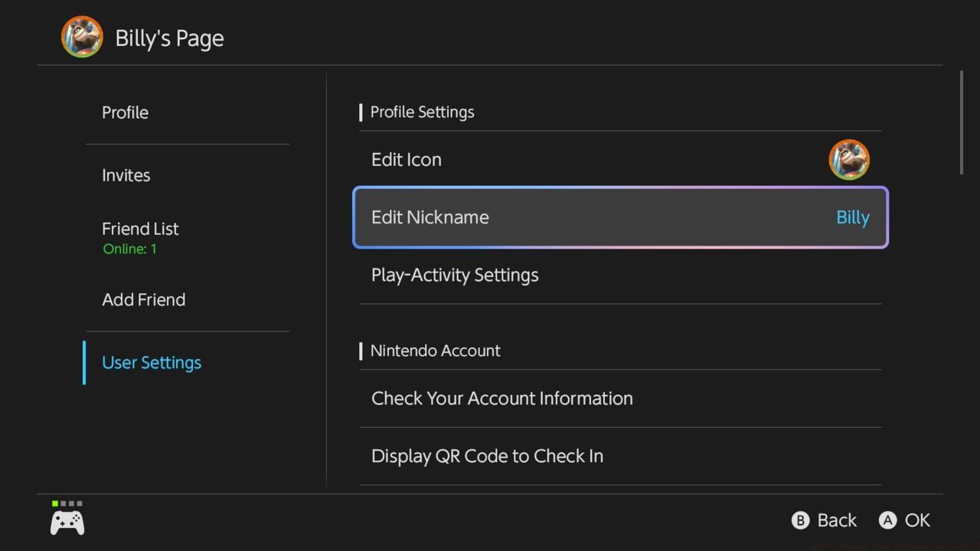Viewport: 980px width, 551px height.
Task: Open Edit Nickname
Action: [x=430, y=217]
